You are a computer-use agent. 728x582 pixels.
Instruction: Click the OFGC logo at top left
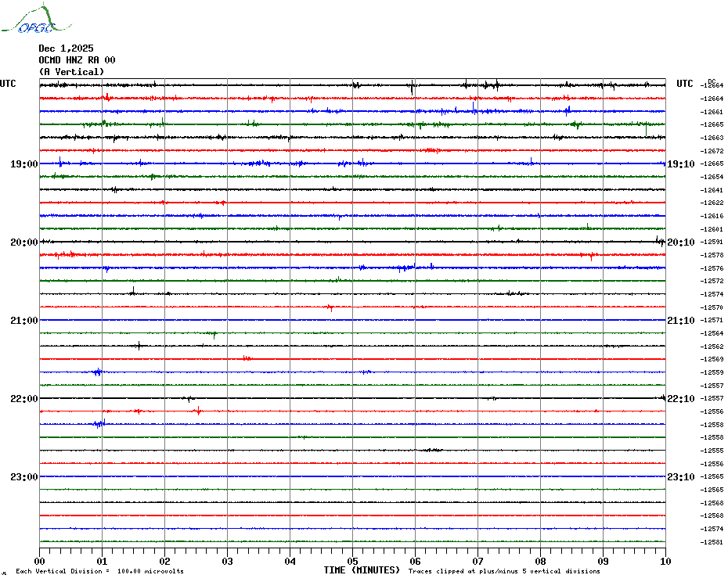tap(37, 19)
